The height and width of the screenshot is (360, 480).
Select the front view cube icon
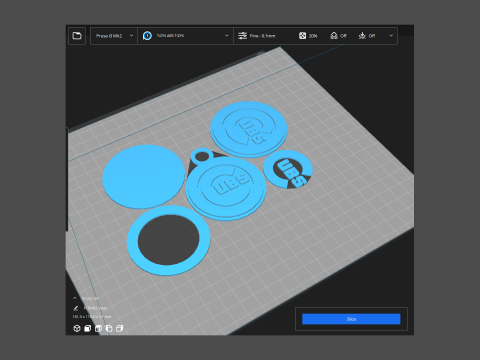point(88,329)
